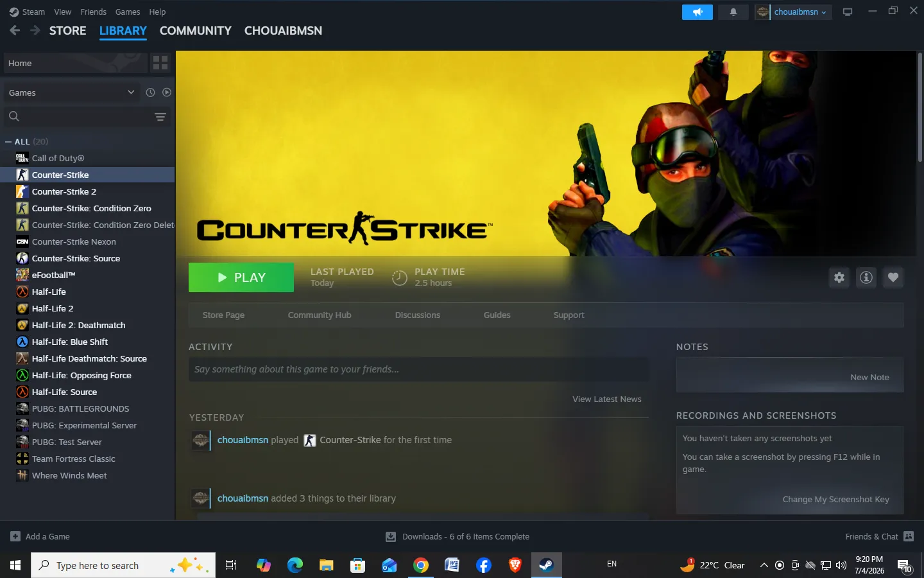
Task: Select Where Winds Meet entry
Action: coord(87,475)
